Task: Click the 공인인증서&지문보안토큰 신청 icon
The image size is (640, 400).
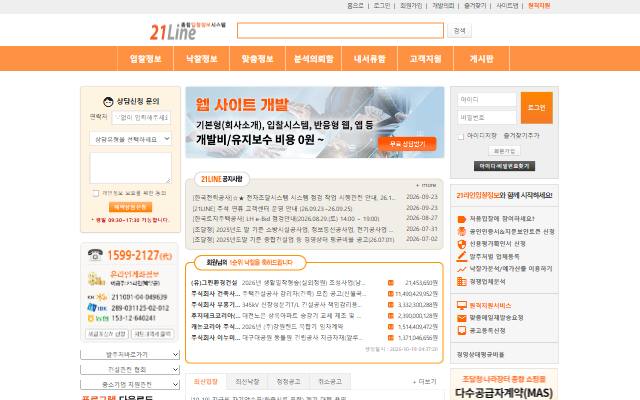Action: pyautogui.click(x=462, y=231)
